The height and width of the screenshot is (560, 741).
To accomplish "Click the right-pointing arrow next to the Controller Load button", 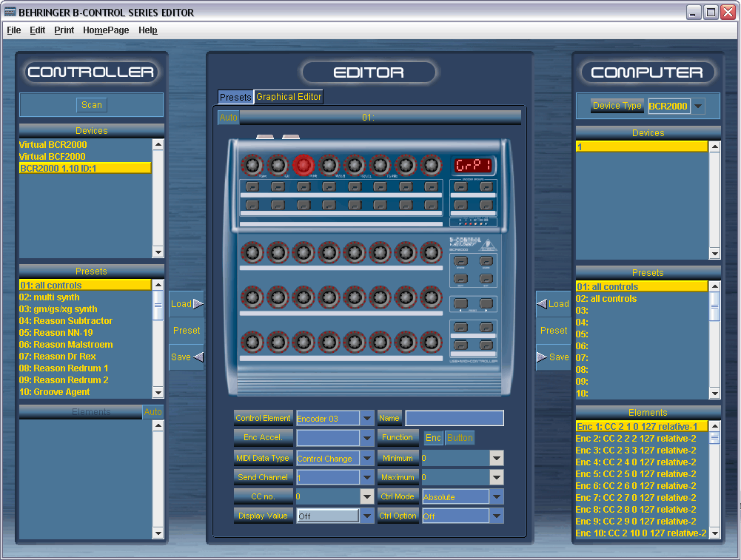I will [x=198, y=303].
